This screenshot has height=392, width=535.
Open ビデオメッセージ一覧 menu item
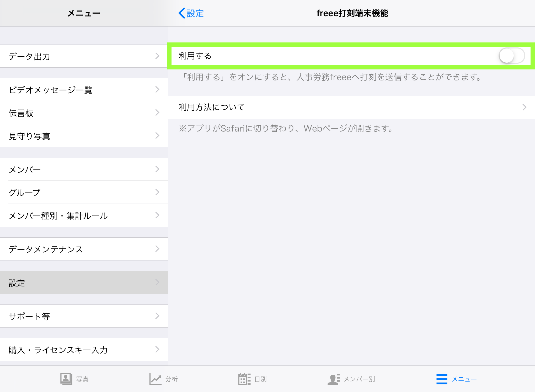pyautogui.click(x=84, y=90)
